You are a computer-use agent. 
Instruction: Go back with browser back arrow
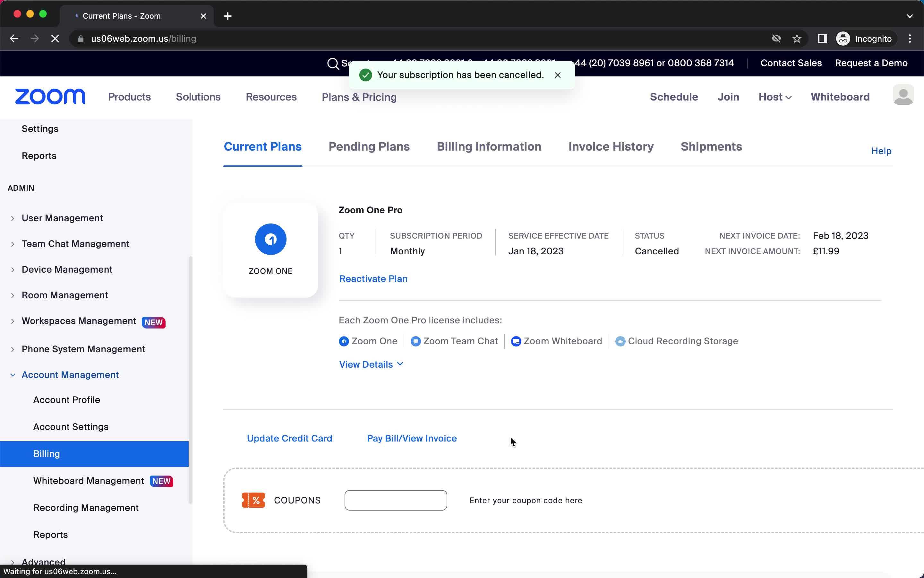14,39
